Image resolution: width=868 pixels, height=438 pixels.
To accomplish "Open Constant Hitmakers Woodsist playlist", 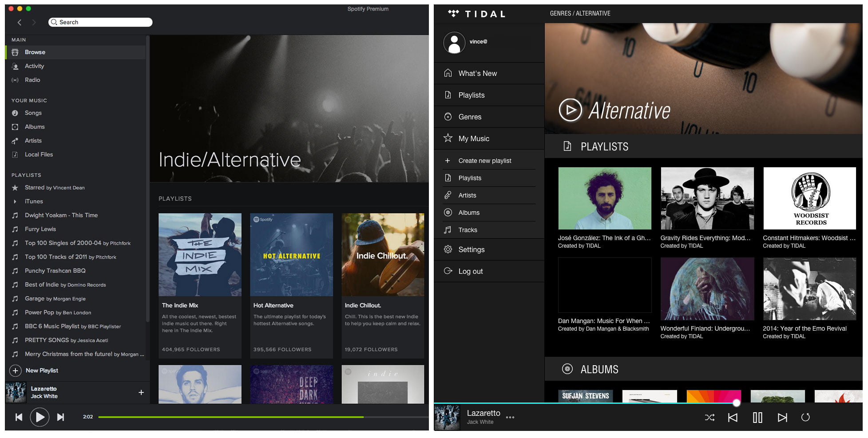I will pos(810,198).
